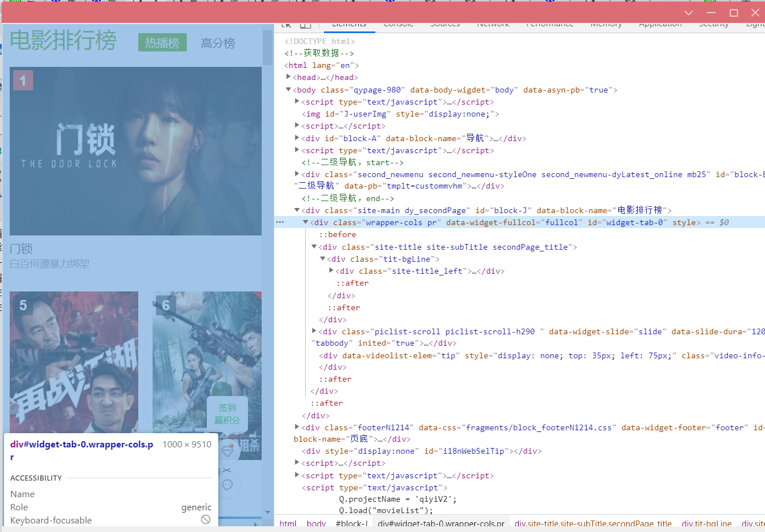Click the div#widget-tab-0.wrapper-cols.pr breadcrumb
This screenshot has width=765, height=532.
point(441,523)
